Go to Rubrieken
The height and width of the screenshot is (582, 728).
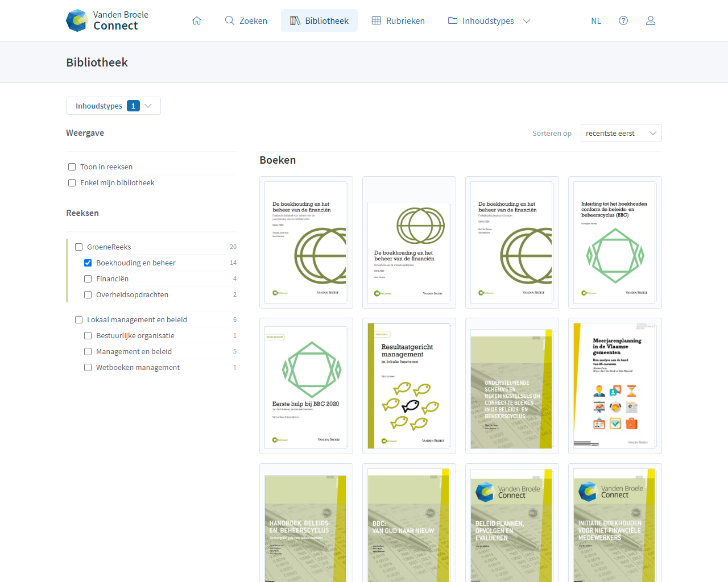pos(398,20)
